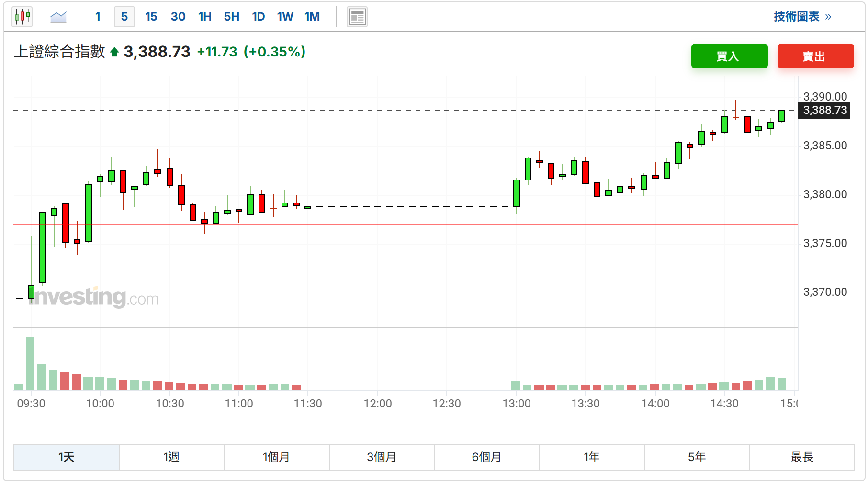Click the 3,375.00 axis label
The image size is (868, 485).
pos(825,243)
